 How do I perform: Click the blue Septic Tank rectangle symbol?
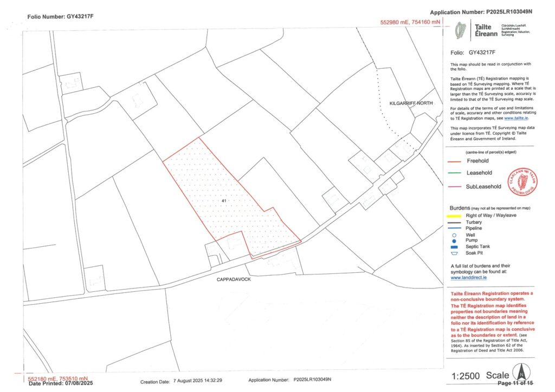(x=455, y=247)
